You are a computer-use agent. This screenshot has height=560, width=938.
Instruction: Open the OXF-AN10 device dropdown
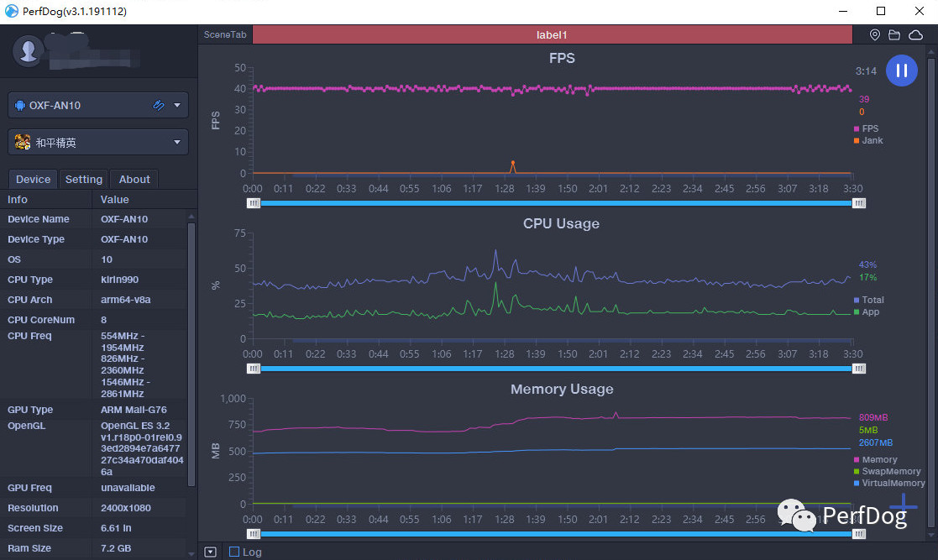tap(177, 106)
